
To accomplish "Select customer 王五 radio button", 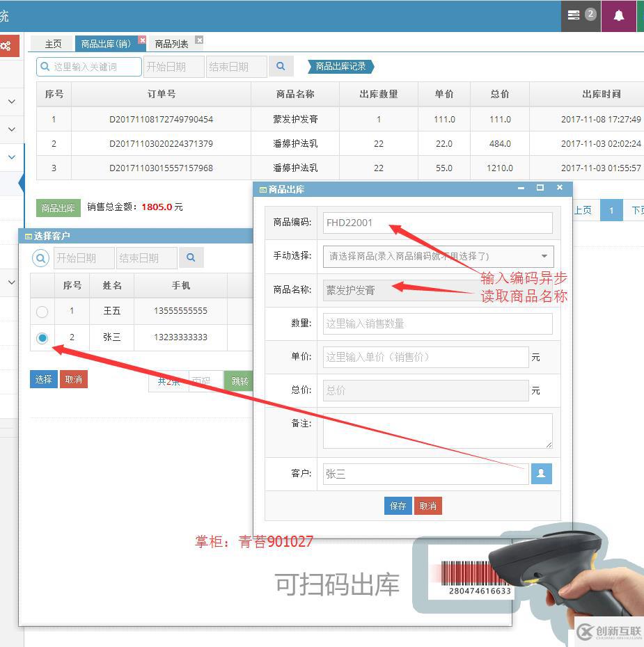I will tap(42, 312).
